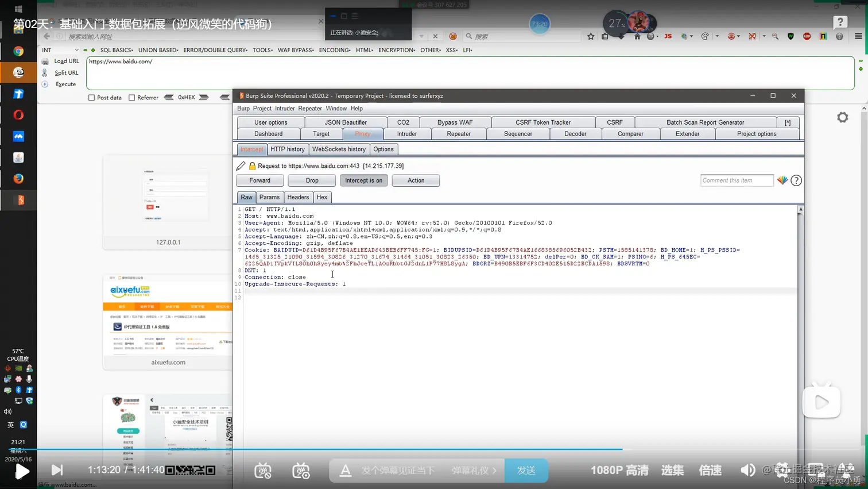Screen dimensions: 868x489
Task: Click the help question mark in Intercept panel
Action: pyautogui.click(x=796, y=180)
